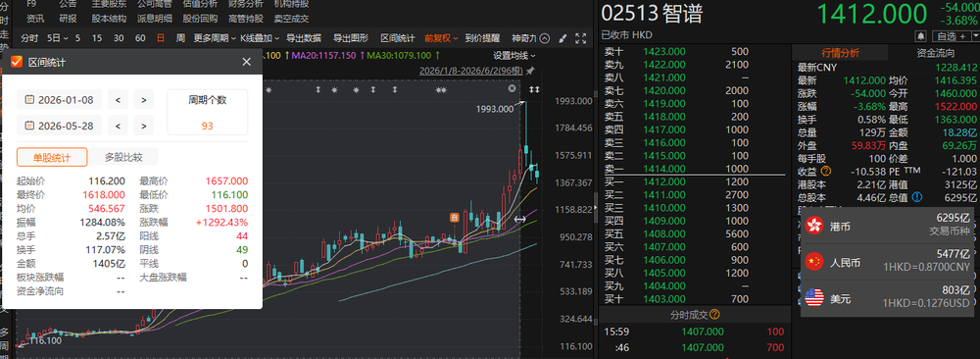
Task: Click the 导出数据 button
Action: click(304, 38)
